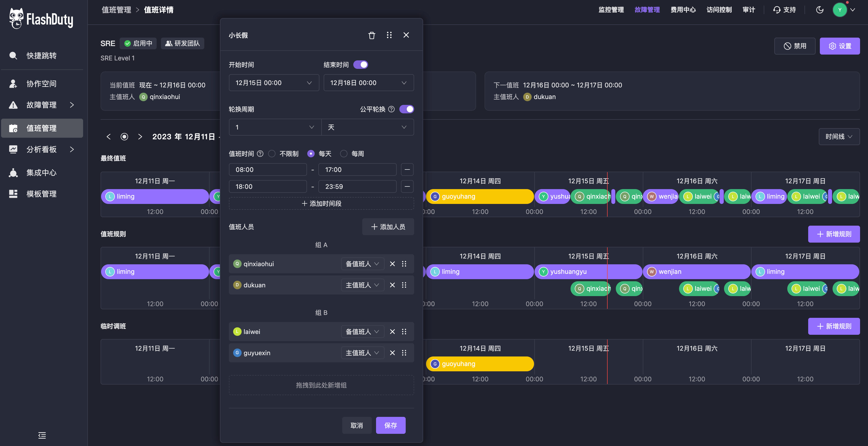Toggle the 结束时间 switch off
The image size is (868, 446).
(360, 64)
